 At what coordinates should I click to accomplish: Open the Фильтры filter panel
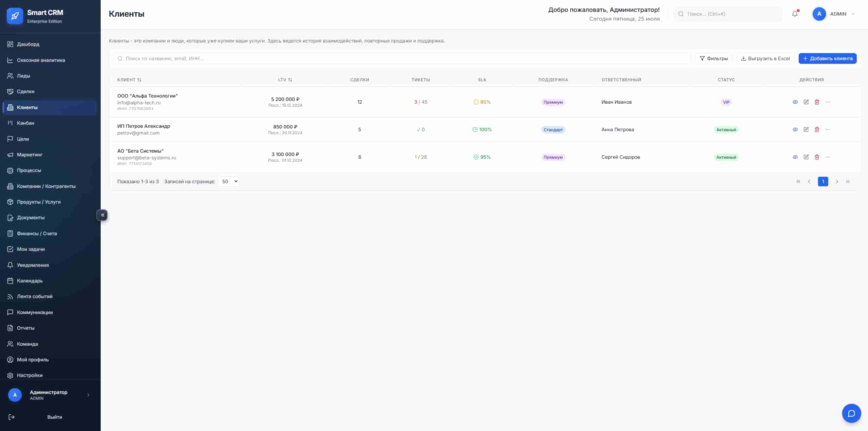coord(713,58)
